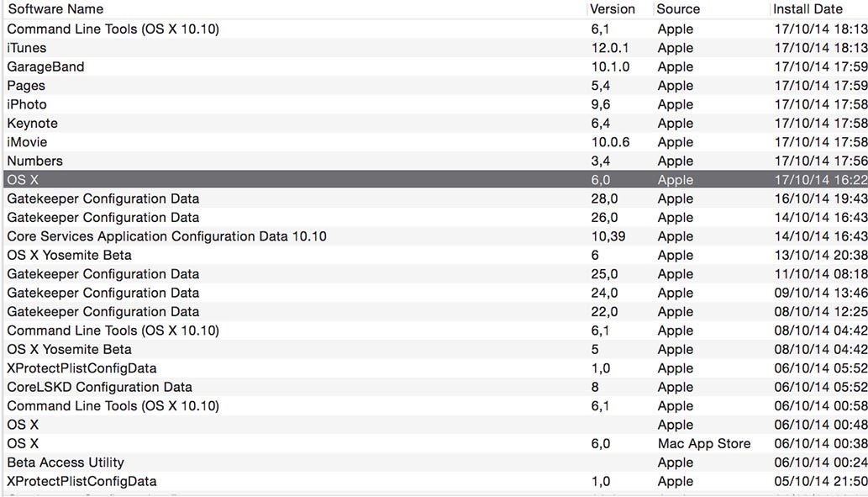Screen dimensions: 868x497
Task: Sort by the Version column header
Action: [619, 9]
